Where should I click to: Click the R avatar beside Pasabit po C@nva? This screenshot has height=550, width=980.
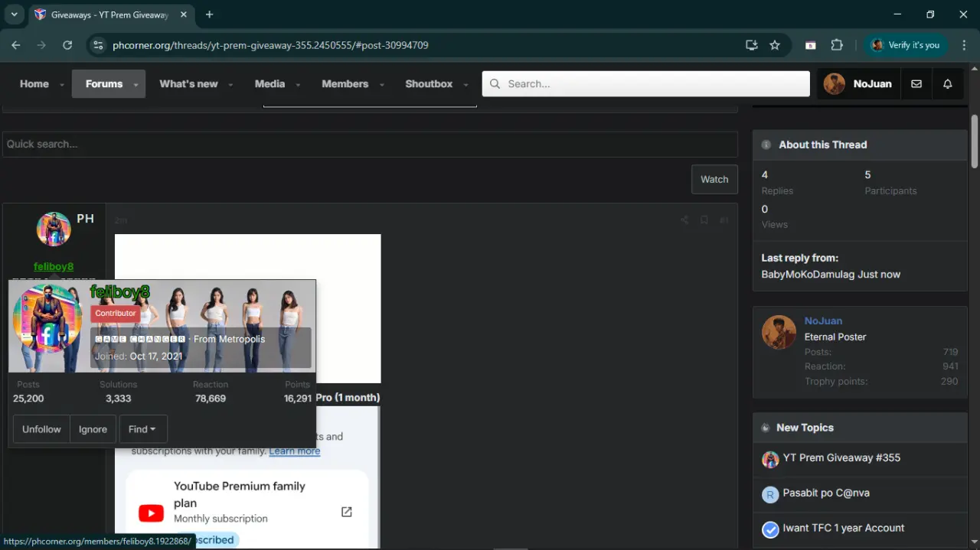coord(770,494)
